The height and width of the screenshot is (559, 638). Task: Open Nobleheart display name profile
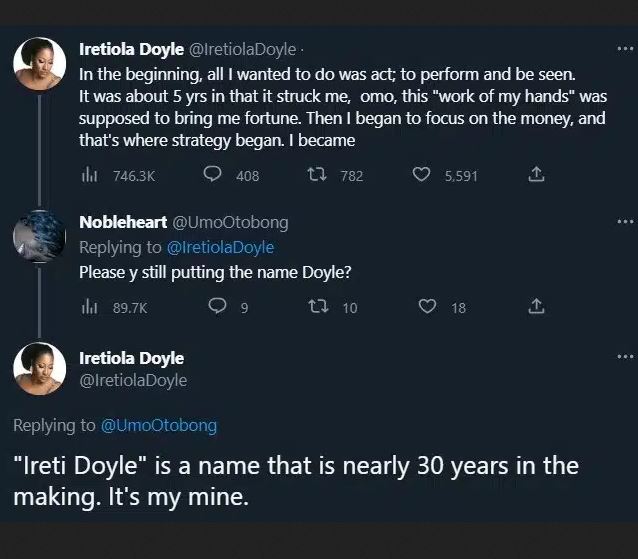(122, 223)
